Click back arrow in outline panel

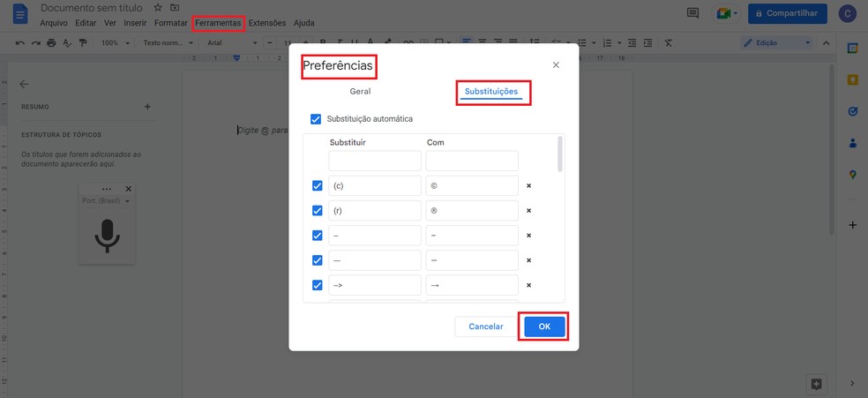24,84
